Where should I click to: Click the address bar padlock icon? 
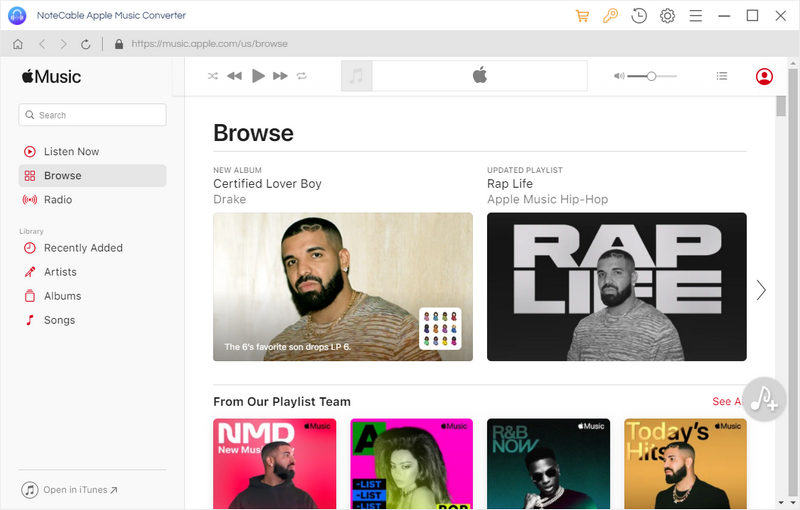[119, 44]
